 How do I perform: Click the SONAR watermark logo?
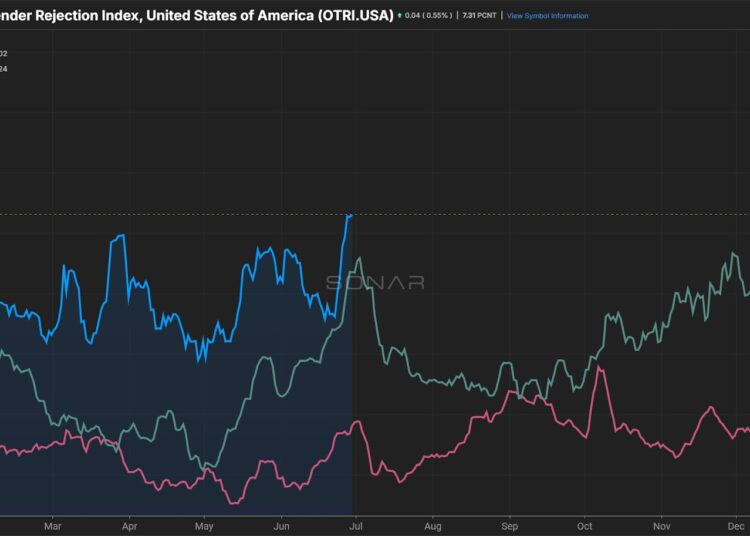coord(375,283)
